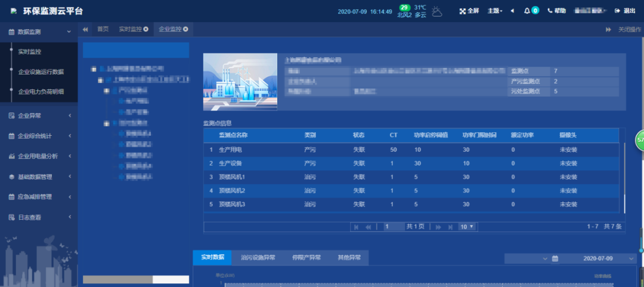This screenshot has width=644, height=287.
Task: Close the 实时监控 tab
Action: pos(145,29)
